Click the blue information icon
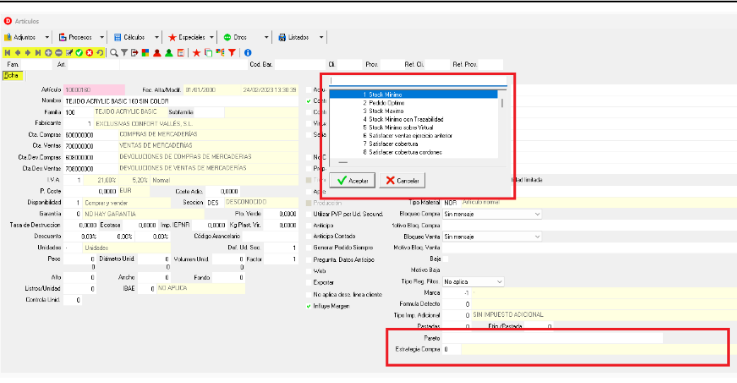The width and height of the screenshot is (737, 383). 248,53
